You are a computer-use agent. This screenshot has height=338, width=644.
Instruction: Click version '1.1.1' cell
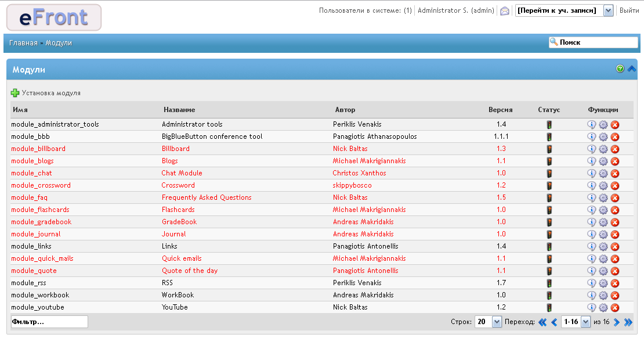coord(501,136)
